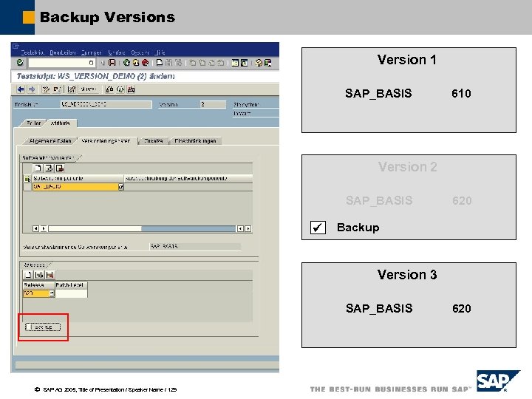Click the green Back arrow icon
This screenshot has height=399, width=532.
[127, 62]
